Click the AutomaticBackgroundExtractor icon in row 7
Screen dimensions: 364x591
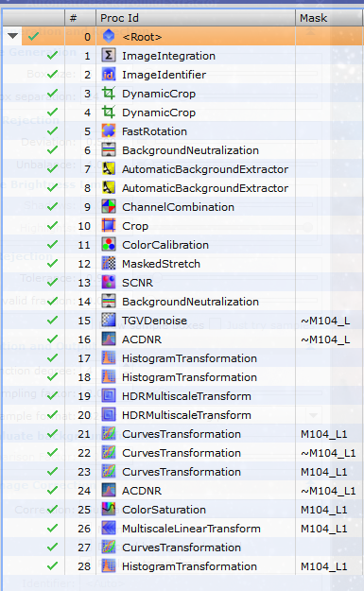(109, 169)
